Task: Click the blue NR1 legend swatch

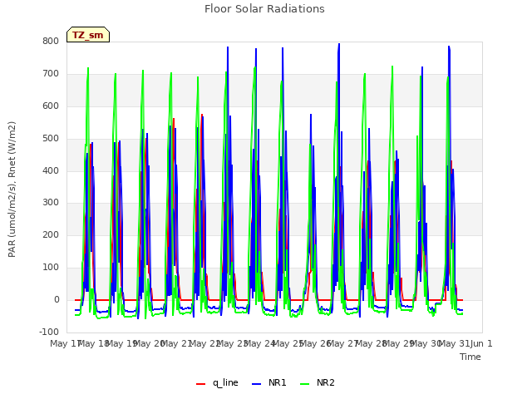Action: click(x=257, y=384)
